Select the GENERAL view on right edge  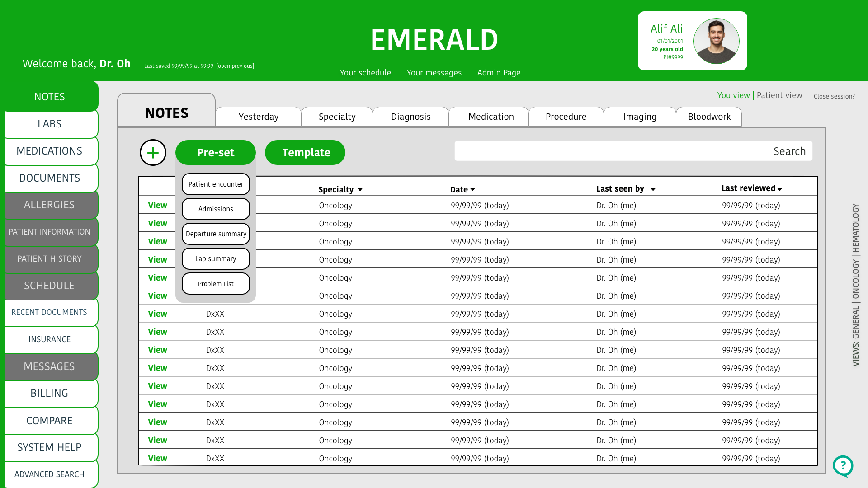point(855,322)
